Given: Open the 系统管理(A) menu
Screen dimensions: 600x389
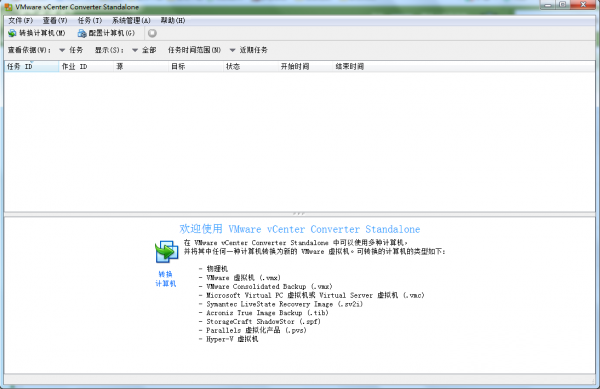Looking at the screenshot, I should coord(131,20).
